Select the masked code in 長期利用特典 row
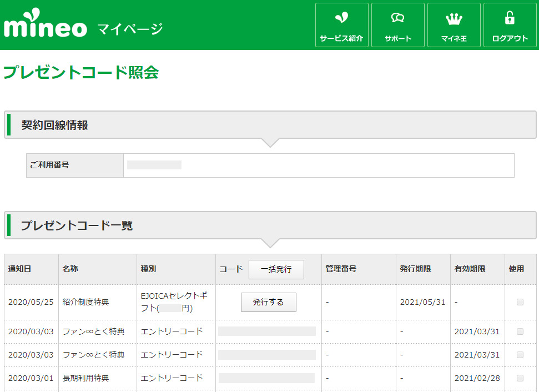 tap(266, 378)
